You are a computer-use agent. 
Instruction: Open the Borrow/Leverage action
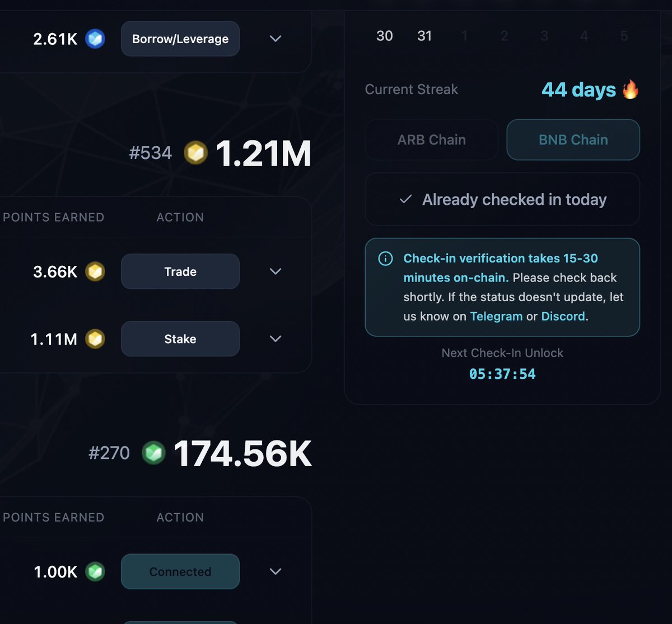180,39
